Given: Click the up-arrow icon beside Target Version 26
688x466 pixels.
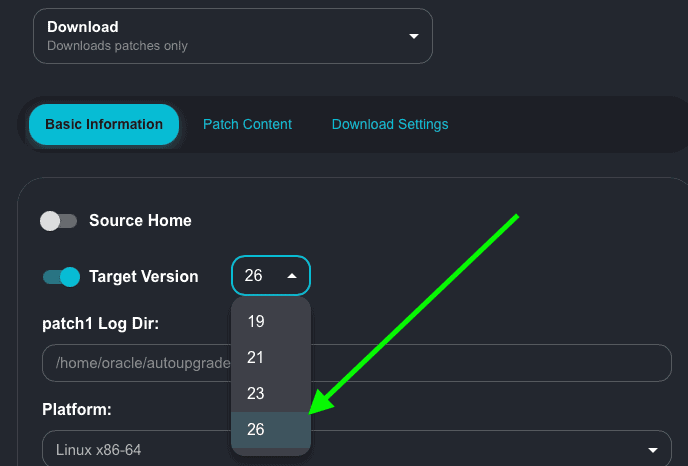Looking at the screenshot, I should [x=291, y=276].
